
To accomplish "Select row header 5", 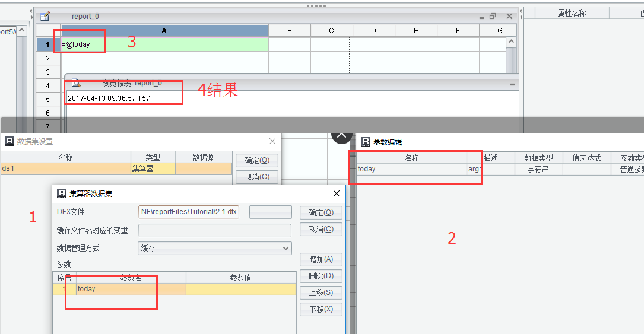I will [48, 99].
